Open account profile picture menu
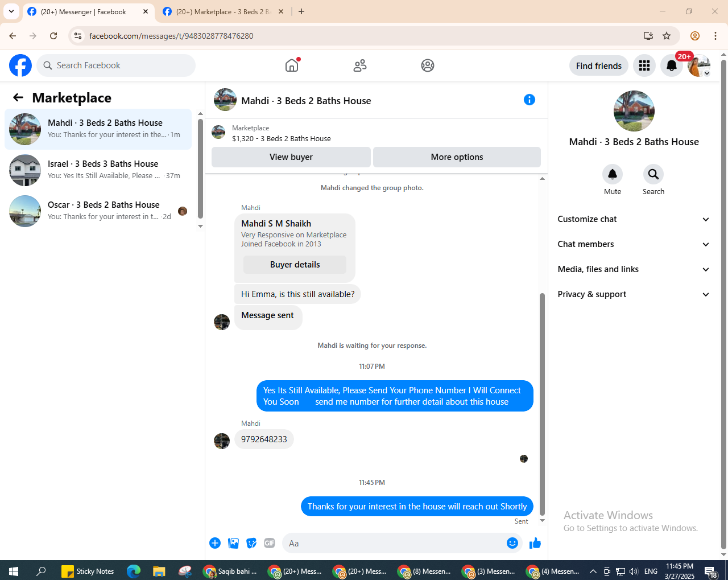 point(699,65)
